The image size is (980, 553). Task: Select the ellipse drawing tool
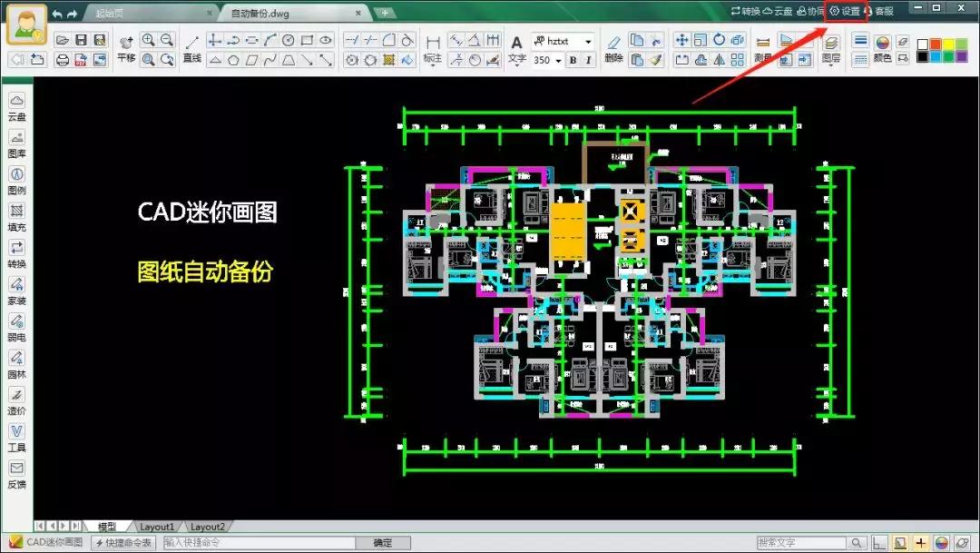point(326,40)
